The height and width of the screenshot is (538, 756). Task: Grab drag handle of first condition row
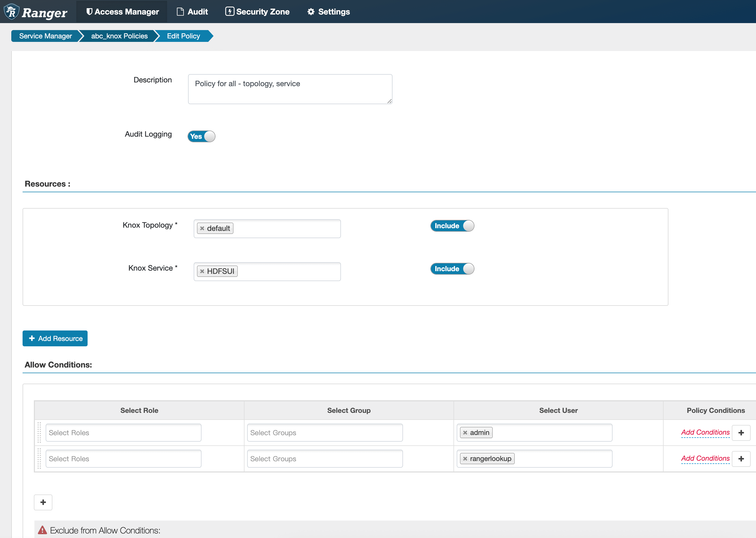[39, 432]
